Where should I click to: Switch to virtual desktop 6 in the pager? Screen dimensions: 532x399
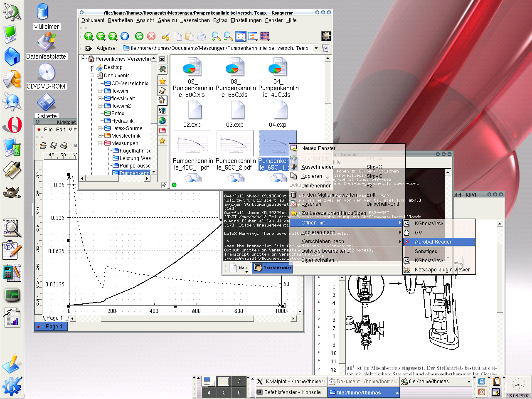tap(239, 392)
